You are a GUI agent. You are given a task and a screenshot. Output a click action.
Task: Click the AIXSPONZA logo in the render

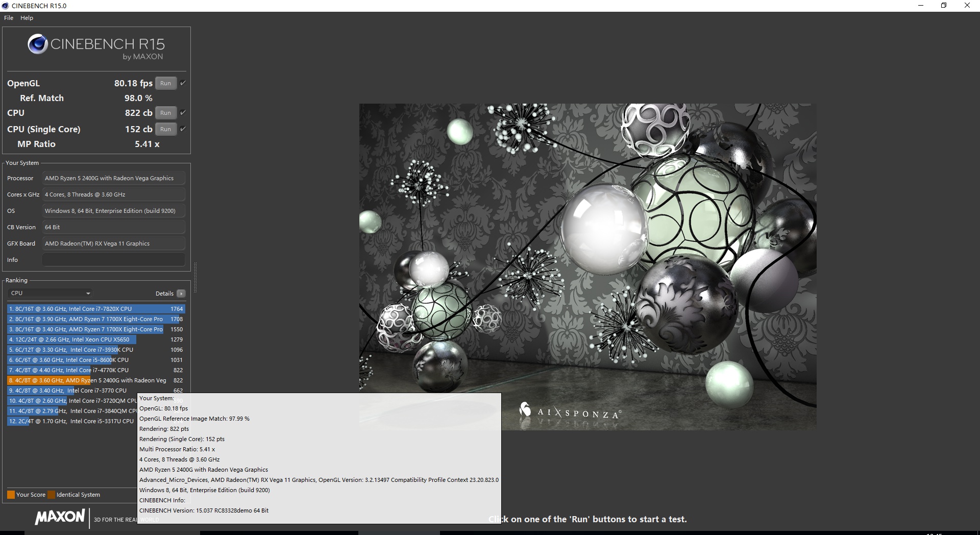569,411
